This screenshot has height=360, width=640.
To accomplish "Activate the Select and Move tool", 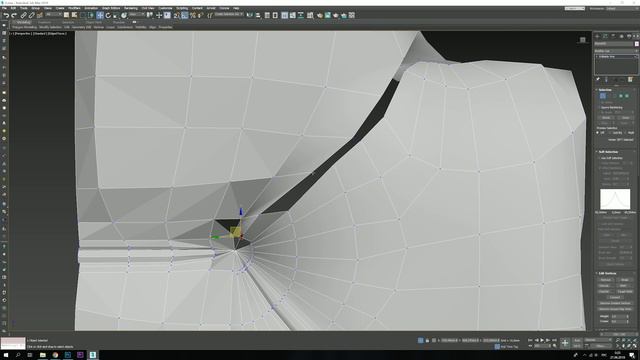I will point(100,15).
